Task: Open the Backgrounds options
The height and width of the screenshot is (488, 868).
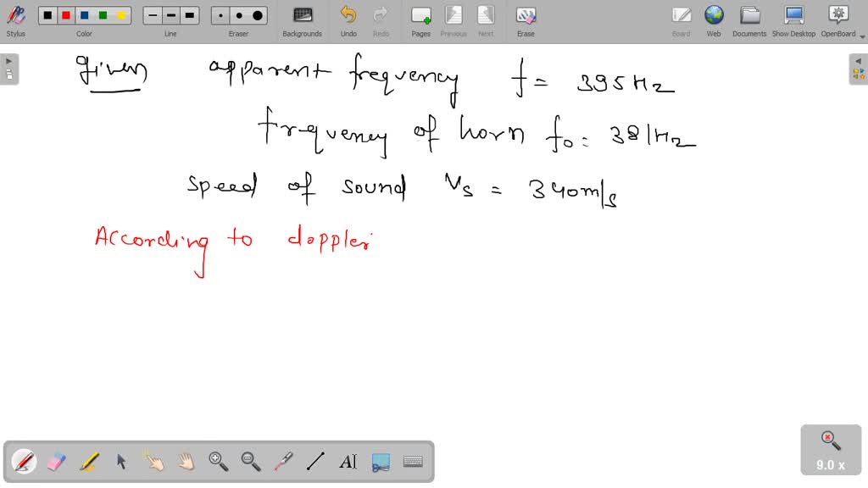Action: (x=303, y=21)
